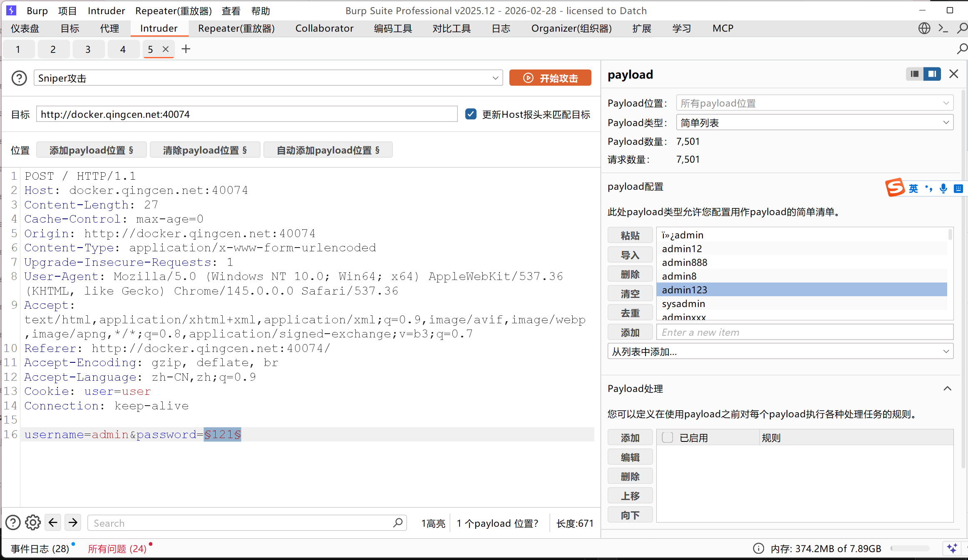
Task: Close the payload side panel
Action: click(x=953, y=74)
